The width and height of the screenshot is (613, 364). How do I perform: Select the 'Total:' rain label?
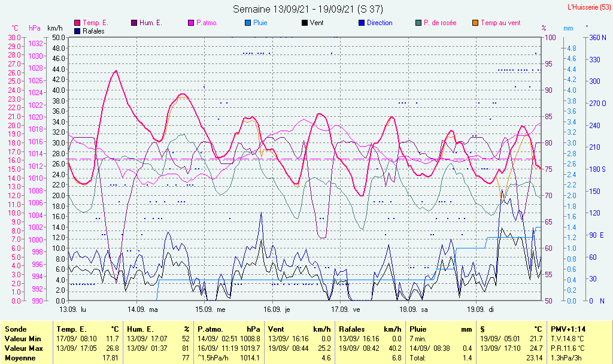pyautogui.click(x=418, y=358)
